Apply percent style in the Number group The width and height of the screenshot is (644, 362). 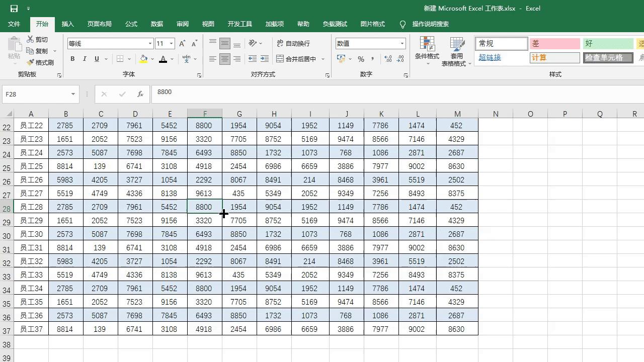tap(360, 59)
